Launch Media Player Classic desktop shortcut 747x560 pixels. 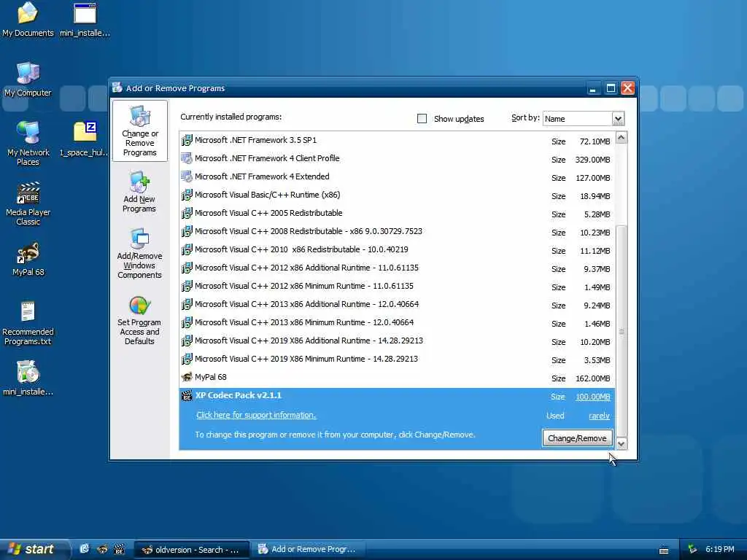(x=28, y=204)
